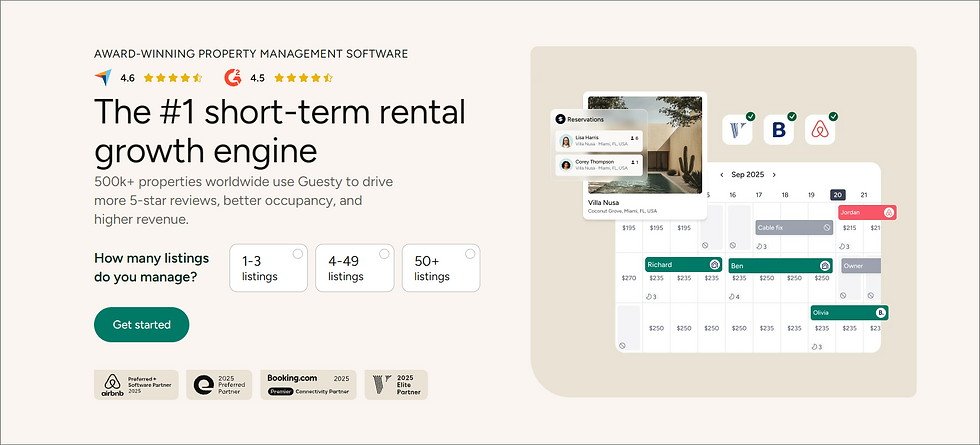Go to the next month after Sep 2025

tap(774, 175)
